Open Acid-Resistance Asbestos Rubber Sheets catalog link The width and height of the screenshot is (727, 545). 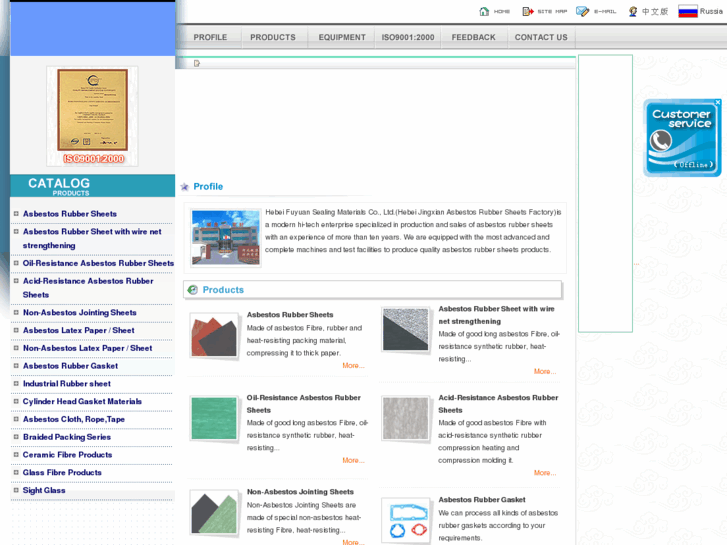click(88, 288)
